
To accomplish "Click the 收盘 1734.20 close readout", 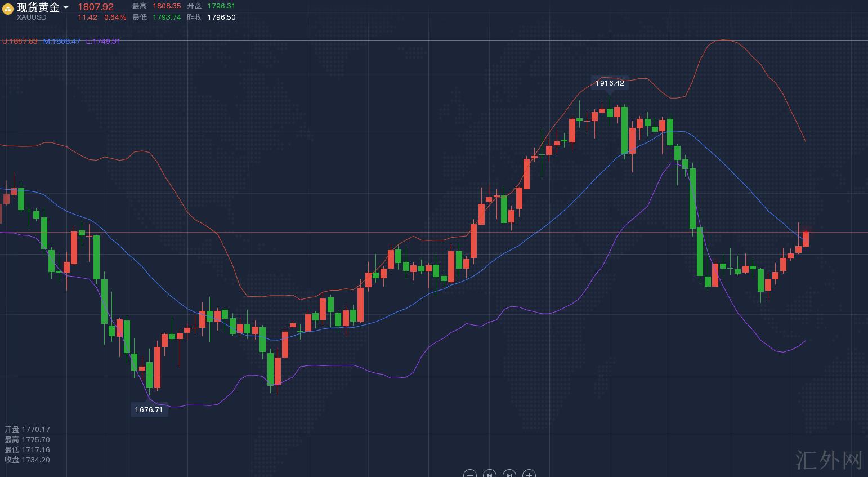I will coord(27,460).
